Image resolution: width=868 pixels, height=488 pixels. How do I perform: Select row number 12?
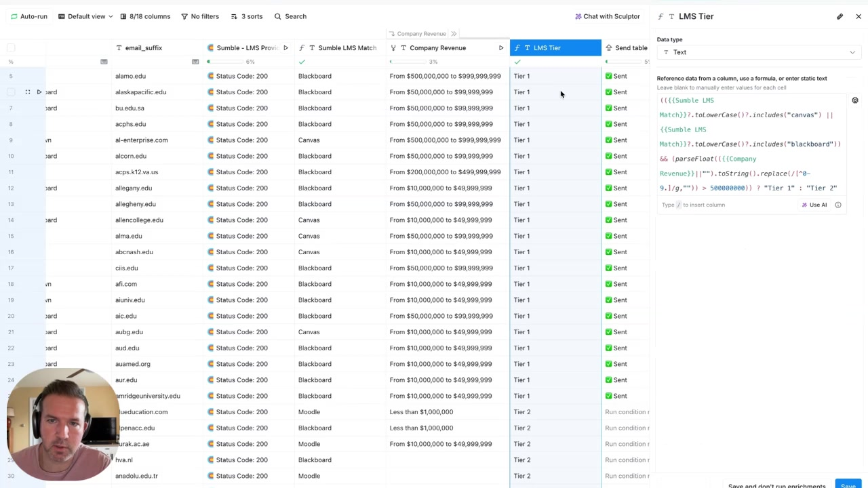(x=11, y=188)
